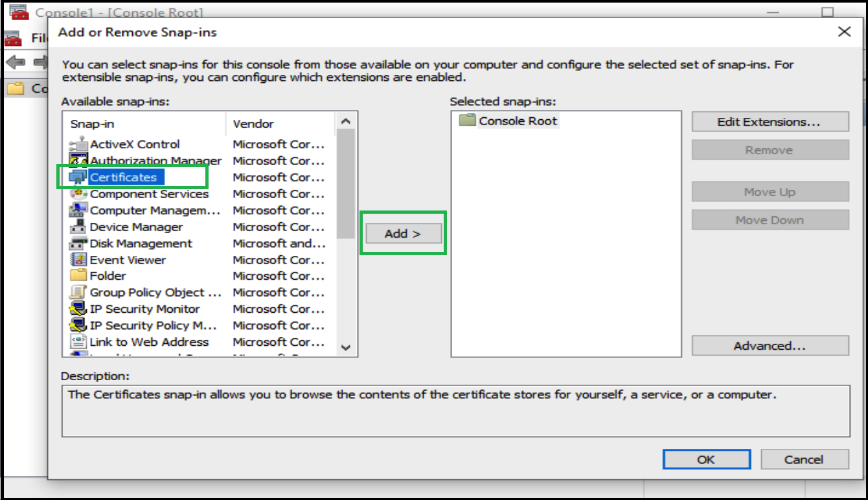
Task: Open Edit Extensions dialog
Action: point(770,122)
